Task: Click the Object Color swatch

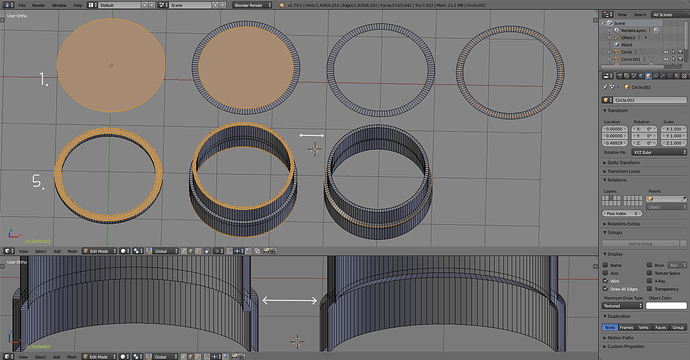Action: 666,305
